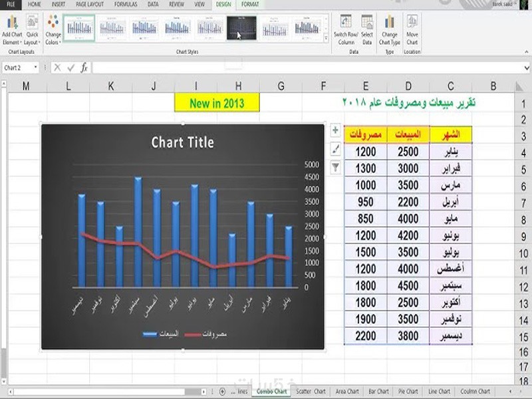Apply the first chart style thumbnail
Image resolution: width=532 pixels, height=399 pixels.
pos(79,28)
